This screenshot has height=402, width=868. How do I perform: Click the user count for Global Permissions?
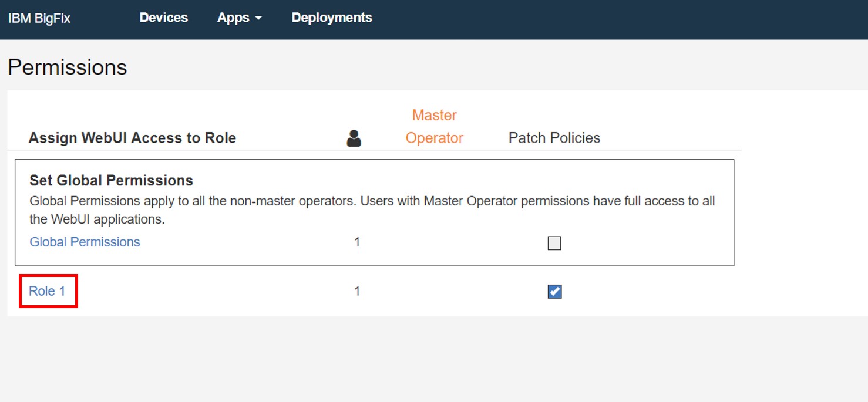tap(357, 242)
